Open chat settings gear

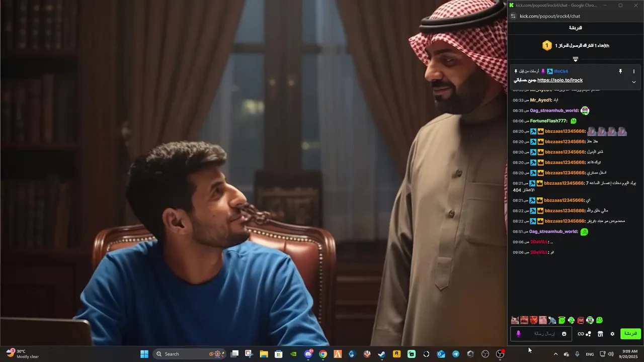coord(612,334)
